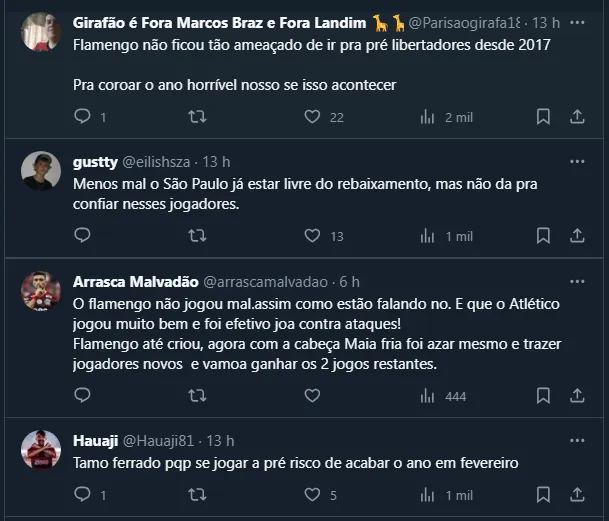Screen dimensions: 609x521
Task: Open Hauaji's profile name link
Action: [95, 441]
